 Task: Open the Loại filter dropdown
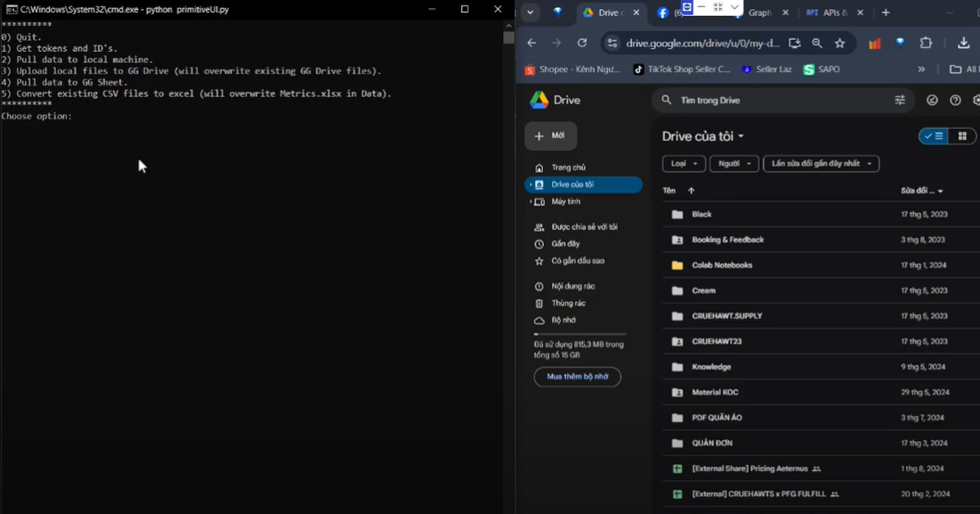click(x=684, y=164)
